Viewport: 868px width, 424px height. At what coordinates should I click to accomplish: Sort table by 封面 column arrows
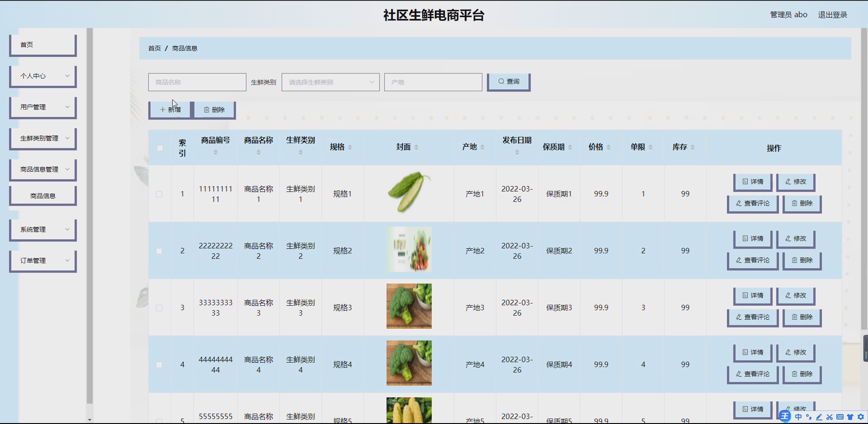click(x=416, y=147)
